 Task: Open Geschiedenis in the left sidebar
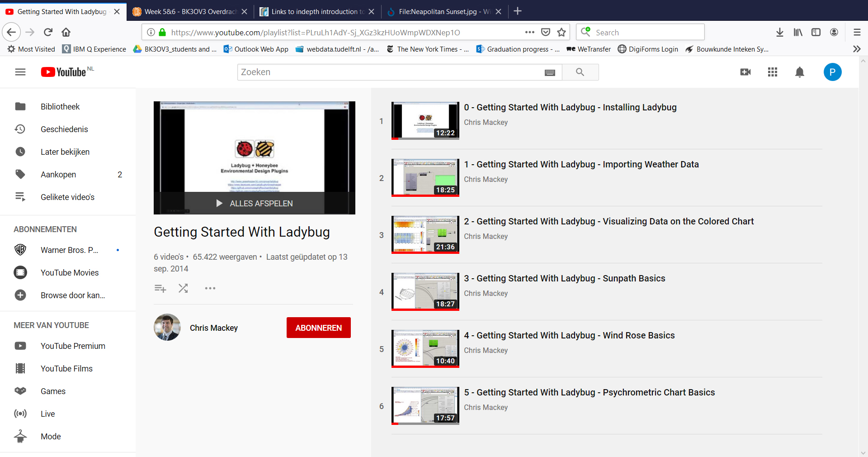(x=64, y=129)
